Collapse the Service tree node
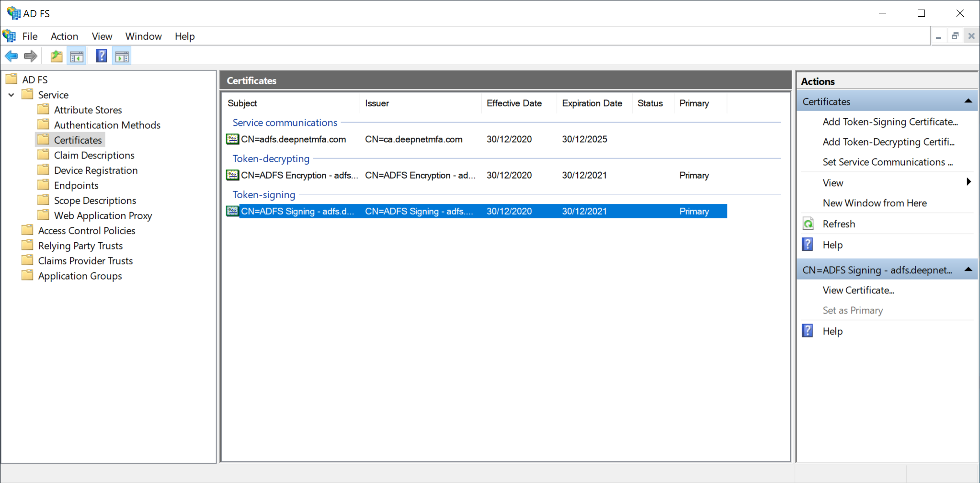The width and height of the screenshot is (980, 483). [x=11, y=95]
